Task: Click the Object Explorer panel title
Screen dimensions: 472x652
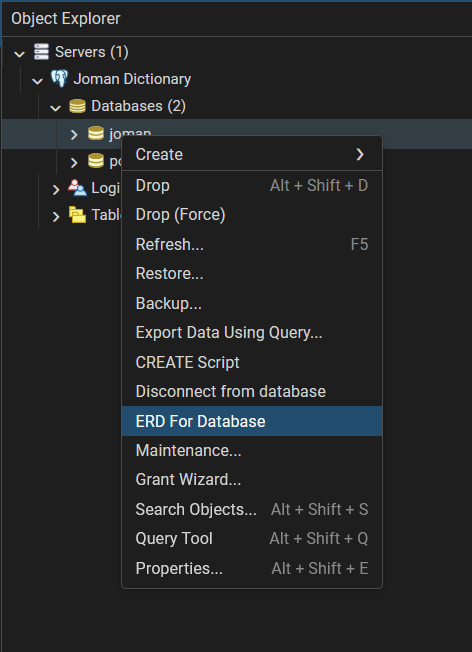Action: click(x=66, y=19)
